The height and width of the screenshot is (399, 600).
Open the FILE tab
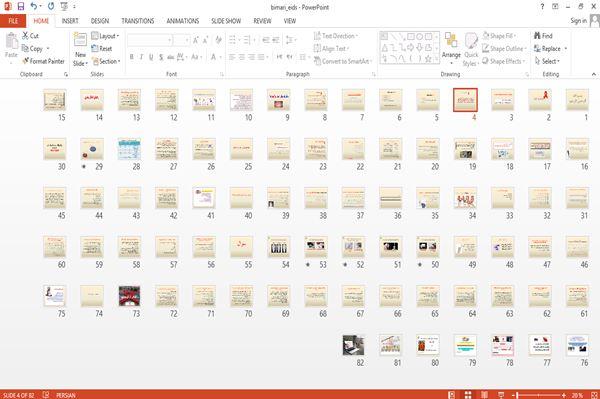tap(13, 21)
